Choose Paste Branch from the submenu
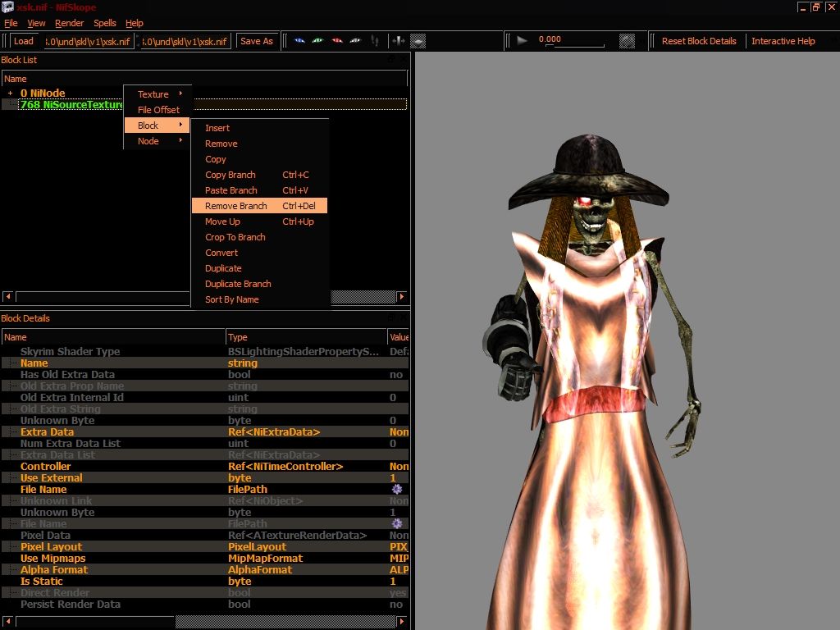 click(260, 190)
